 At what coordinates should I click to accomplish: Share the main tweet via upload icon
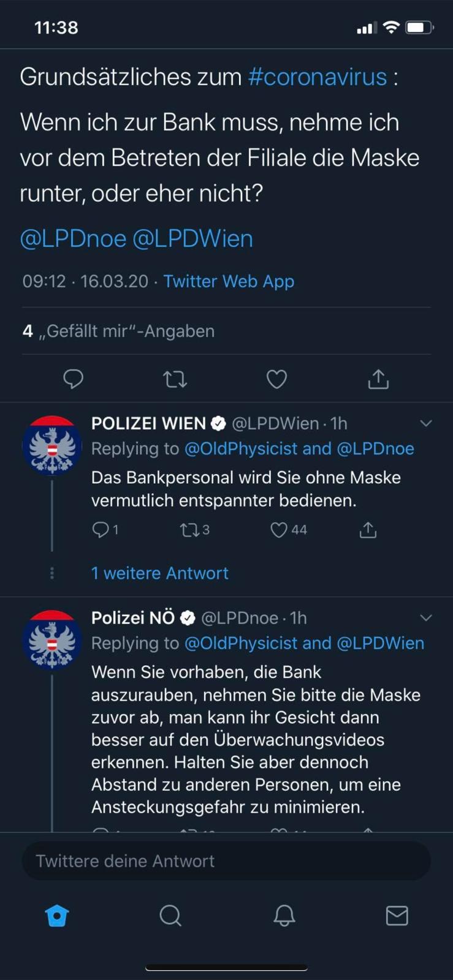click(378, 380)
